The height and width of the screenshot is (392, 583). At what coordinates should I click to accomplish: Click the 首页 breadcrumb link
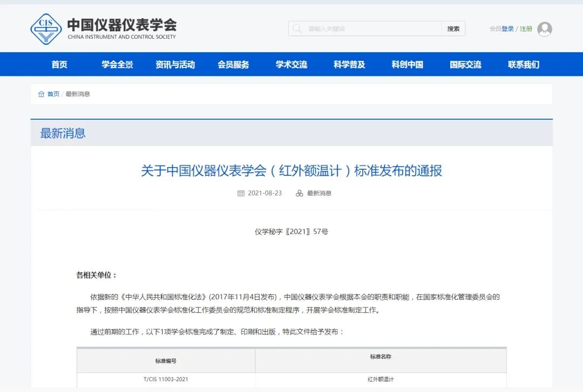pyautogui.click(x=53, y=94)
